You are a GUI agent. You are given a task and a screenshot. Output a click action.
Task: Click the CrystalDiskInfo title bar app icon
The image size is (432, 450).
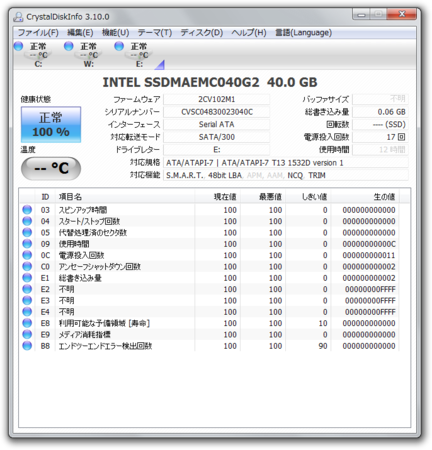pyautogui.click(x=18, y=17)
